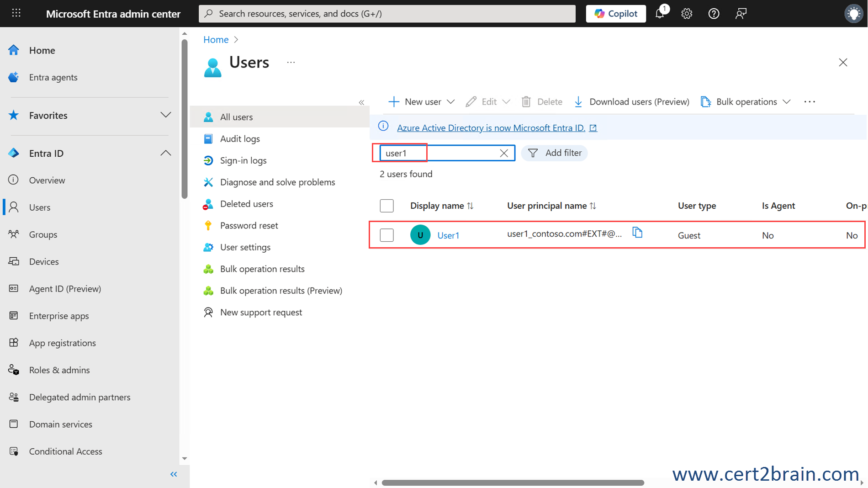
Task: Click the help question mark icon
Action: click(714, 14)
